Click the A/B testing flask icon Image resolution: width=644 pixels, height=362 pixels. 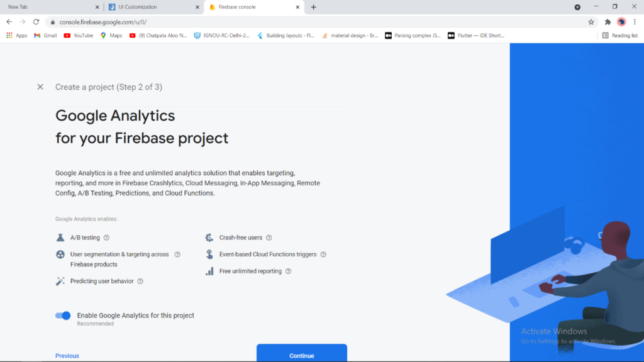point(60,238)
